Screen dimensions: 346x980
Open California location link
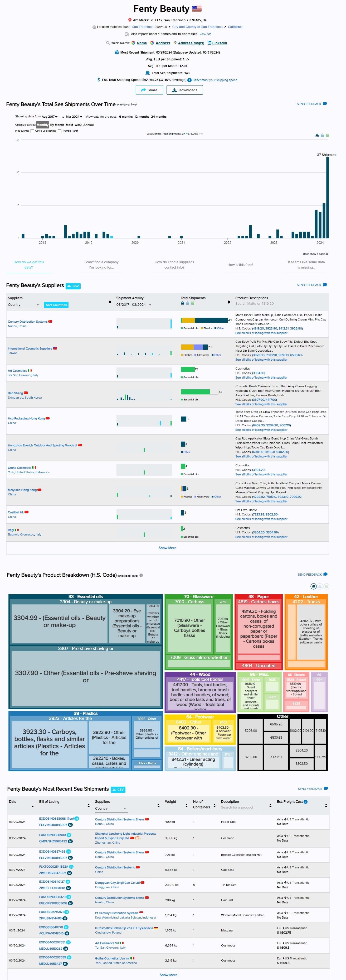[x=235, y=27]
